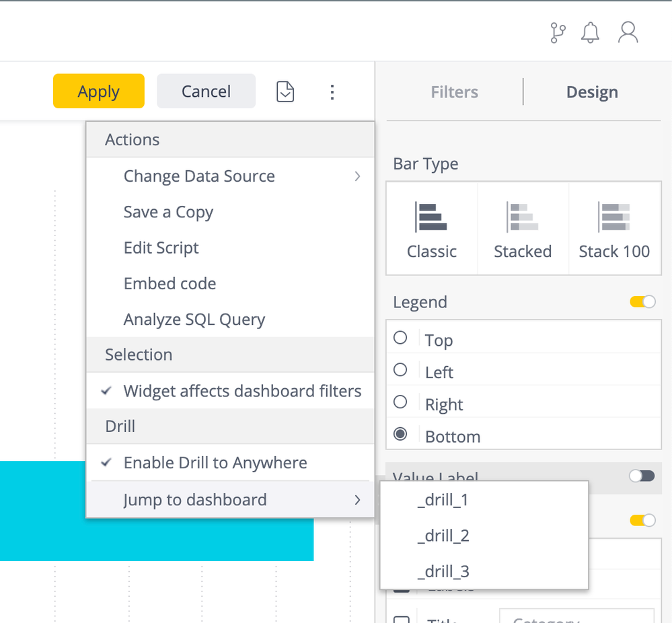Click the save widget document icon
Viewport: 672px width, 623px height.
(x=285, y=91)
